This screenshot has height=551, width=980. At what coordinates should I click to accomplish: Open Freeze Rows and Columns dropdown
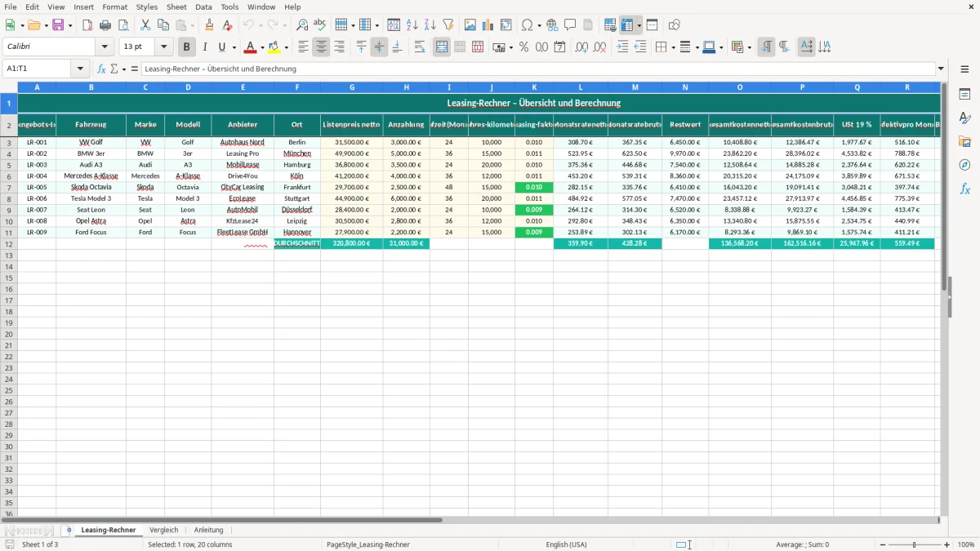tap(639, 25)
